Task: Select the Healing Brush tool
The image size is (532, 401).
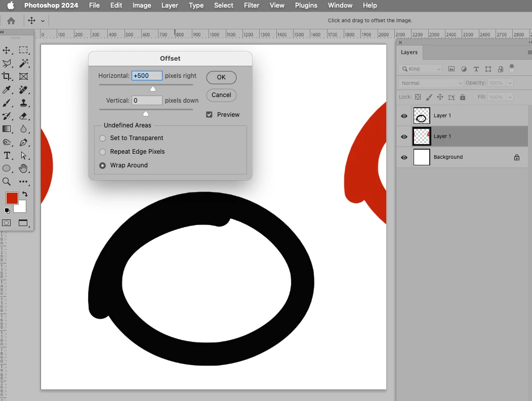Action: click(23, 90)
